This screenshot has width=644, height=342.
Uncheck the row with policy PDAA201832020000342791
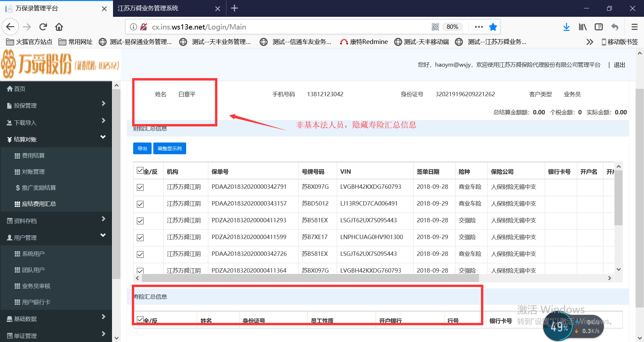click(x=140, y=187)
